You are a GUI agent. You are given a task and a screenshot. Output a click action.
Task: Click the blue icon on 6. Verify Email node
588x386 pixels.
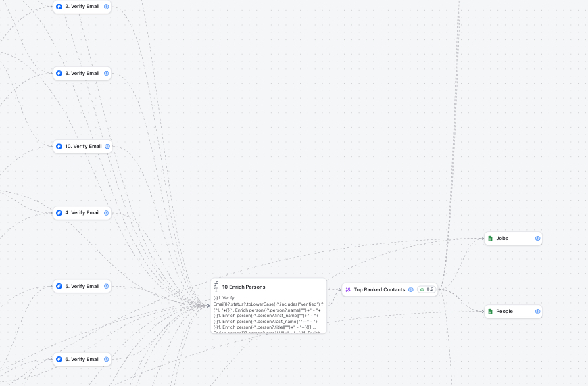click(59, 360)
